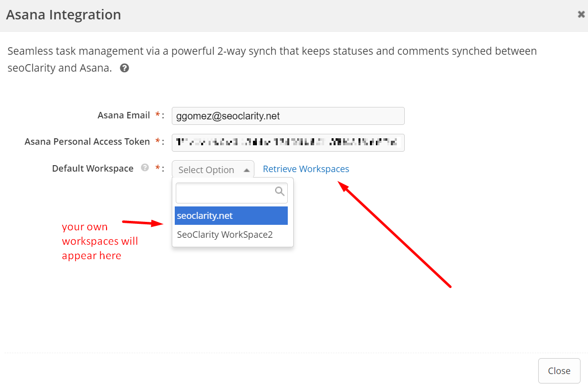The image size is (588, 386).
Task: Click into the Asana Personal Access Token field
Action: coord(288,142)
